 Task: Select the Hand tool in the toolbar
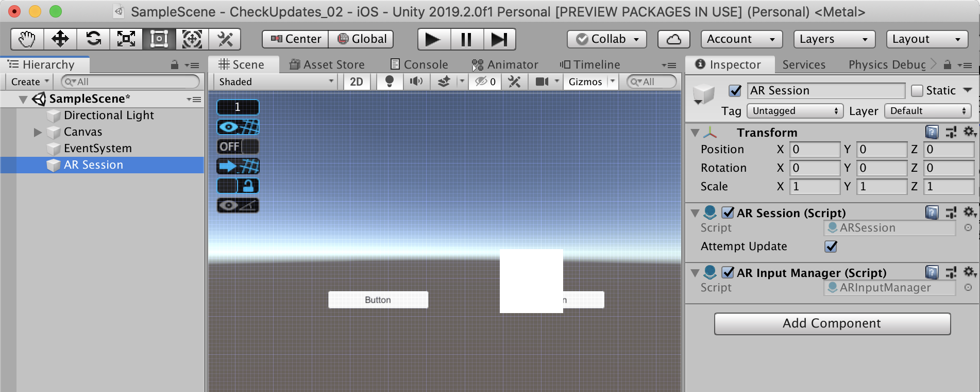pyautogui.click(x=27, y=39)
